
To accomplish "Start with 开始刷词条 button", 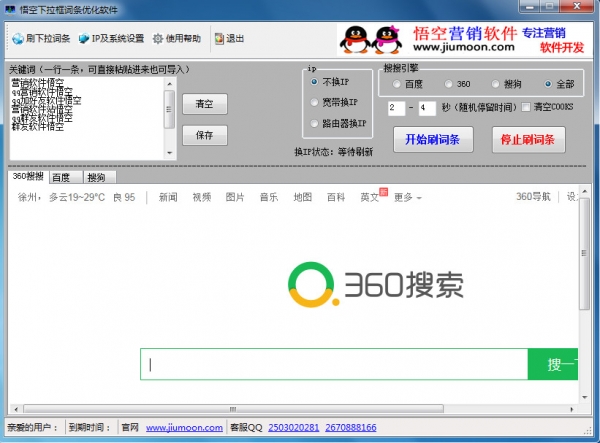I will pyautogui.click(x=433, y=140).
